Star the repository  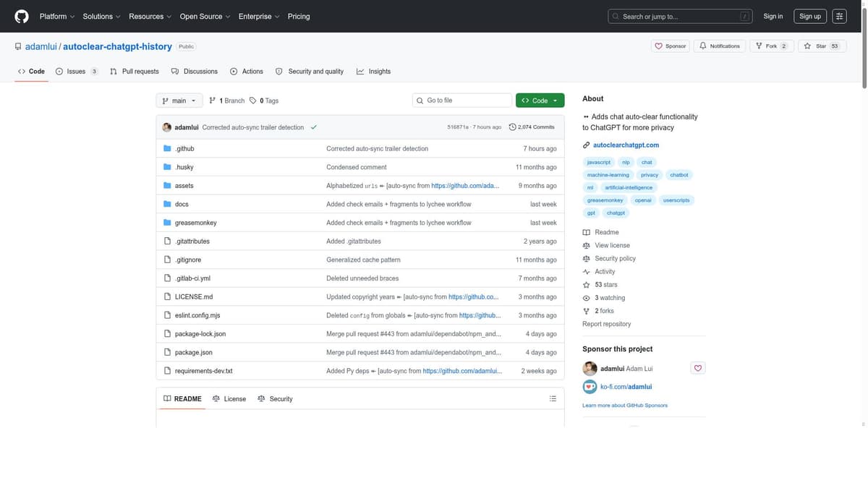(822, 46)
